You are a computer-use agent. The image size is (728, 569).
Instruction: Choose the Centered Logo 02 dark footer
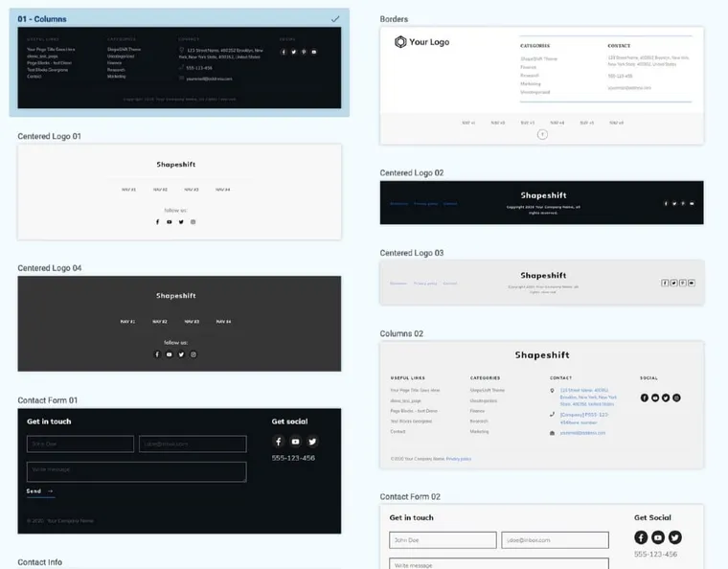pos(542,203)
